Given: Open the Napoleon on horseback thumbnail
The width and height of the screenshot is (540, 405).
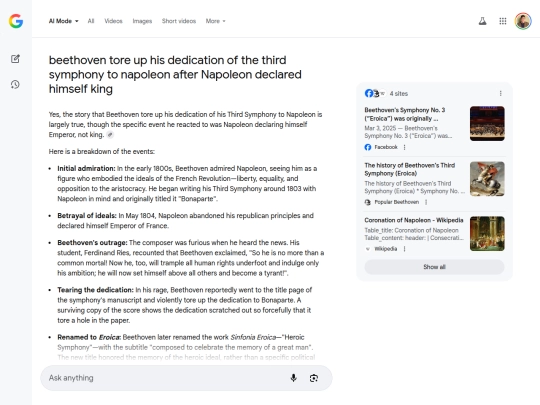Looking at the screenshot, I should pos(487,179).
